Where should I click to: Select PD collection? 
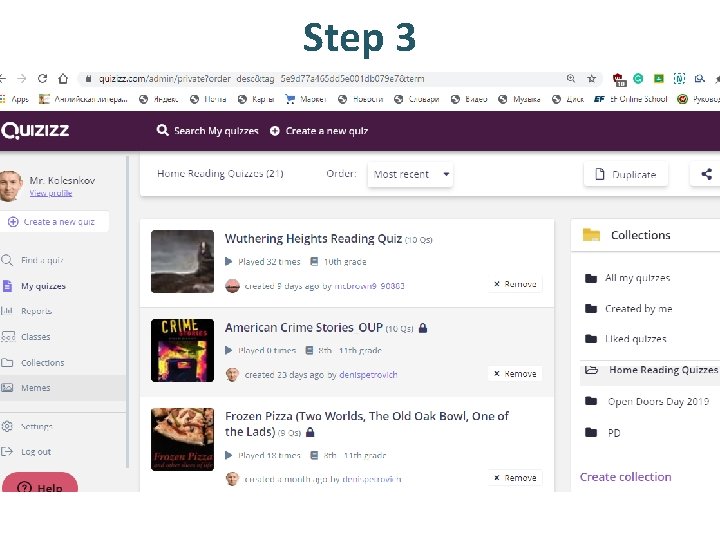point(602,433)
